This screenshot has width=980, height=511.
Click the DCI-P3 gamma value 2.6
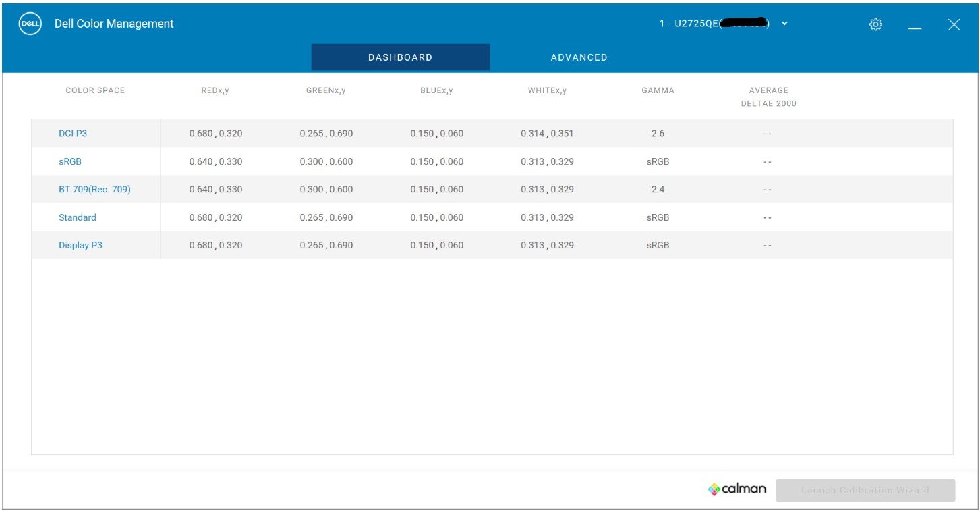pos(658,134)
